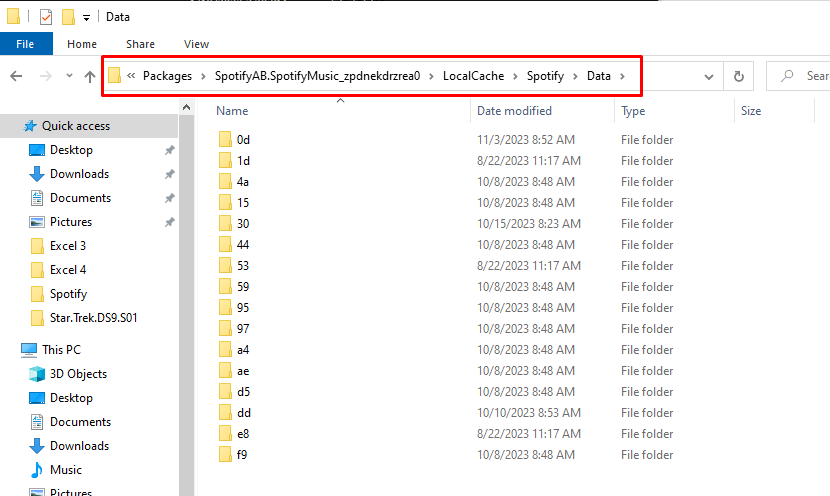Click the Back navigation arrow
830x496 pixels.
pyautogui.click(x=16, y=76)
